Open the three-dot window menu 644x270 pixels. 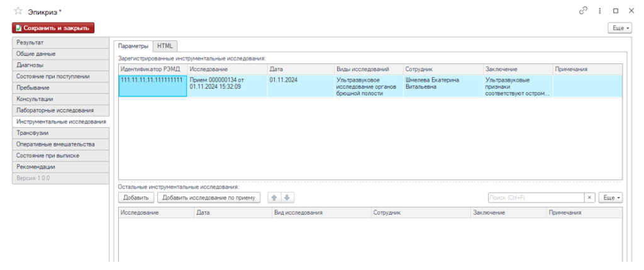coord(600,11)
